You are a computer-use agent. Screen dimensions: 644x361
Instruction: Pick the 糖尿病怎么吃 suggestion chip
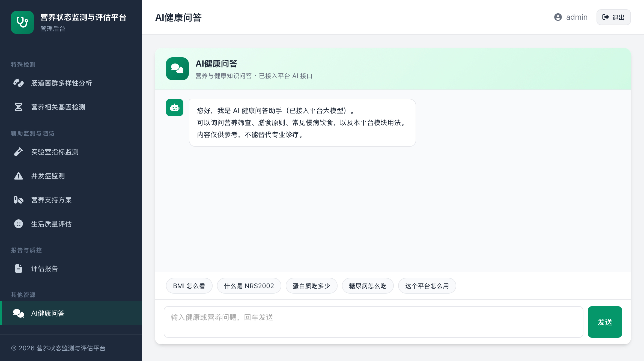(x=368, y=286)
